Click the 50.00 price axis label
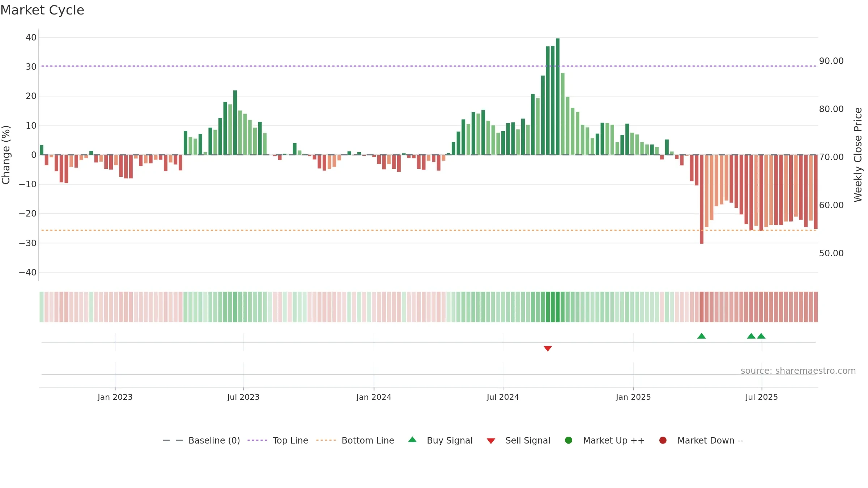Image resolution: width=868 pixels, height=488 pixels. (831, 253)
